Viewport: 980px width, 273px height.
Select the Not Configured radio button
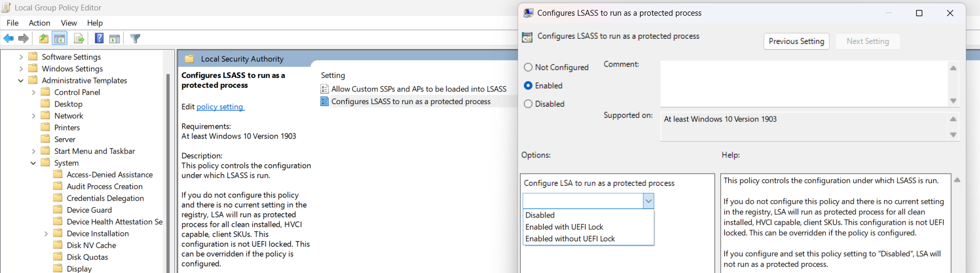(528, 67)
